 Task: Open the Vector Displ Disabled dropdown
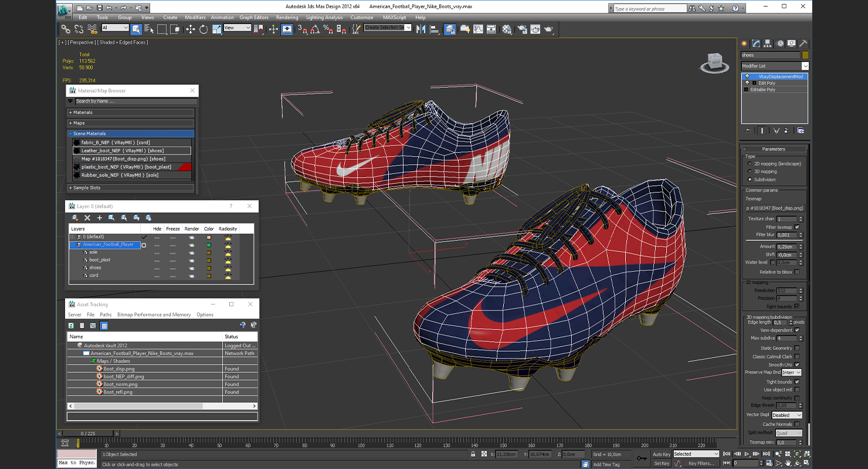pyautogui.click(x=786, y=415)
